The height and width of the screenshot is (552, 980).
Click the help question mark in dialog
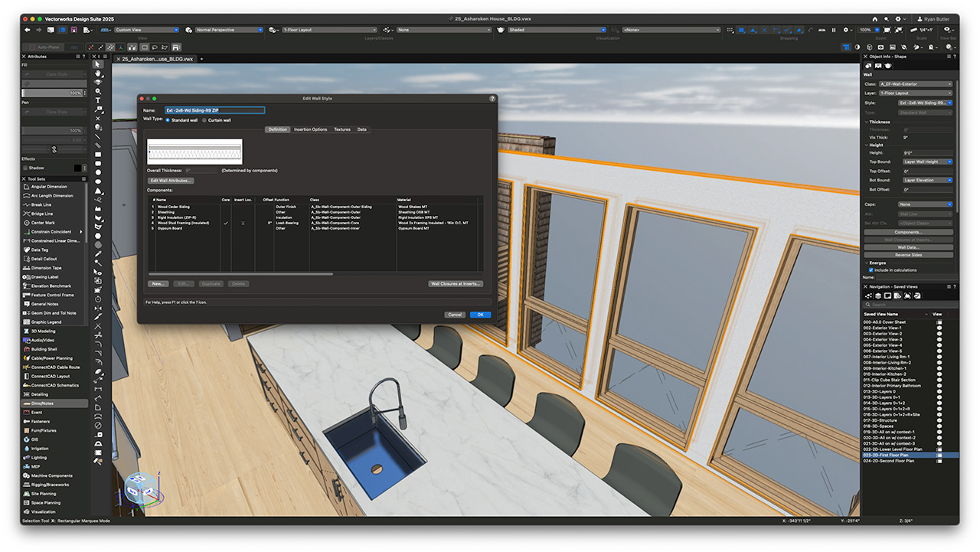pyautogui.click(x=492, y=99)
